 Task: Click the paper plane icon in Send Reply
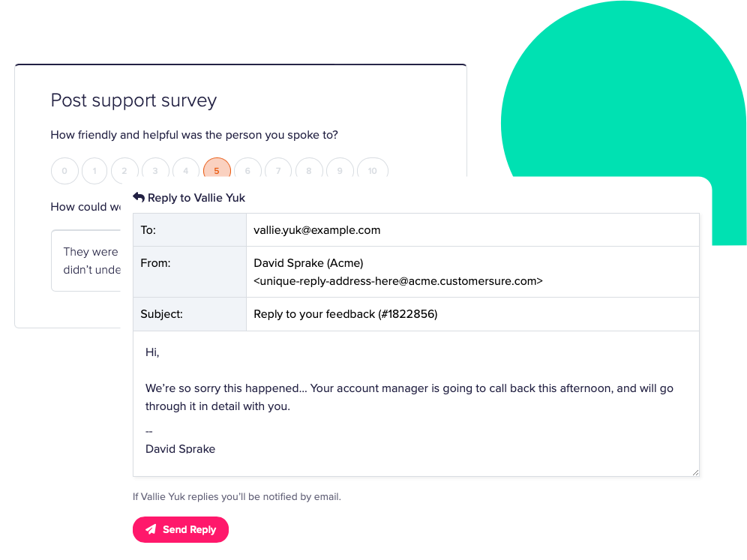pos(151,529)
